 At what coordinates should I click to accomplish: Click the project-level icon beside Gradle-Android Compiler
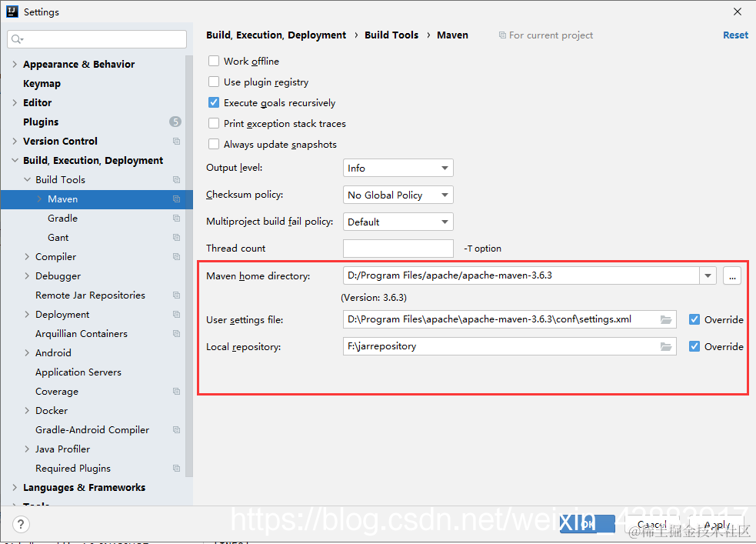176,429
